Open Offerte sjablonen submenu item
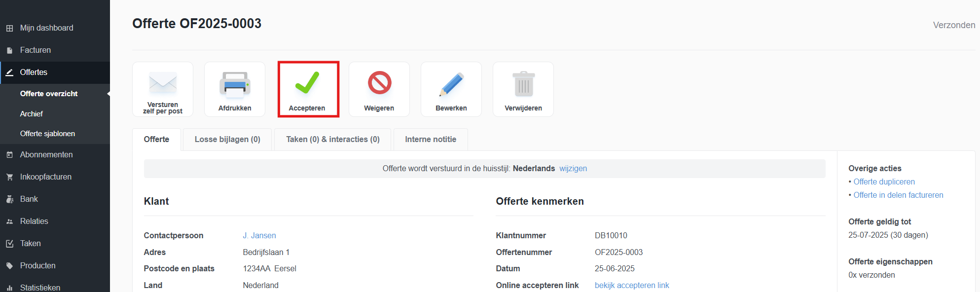 tap(47, 134)
